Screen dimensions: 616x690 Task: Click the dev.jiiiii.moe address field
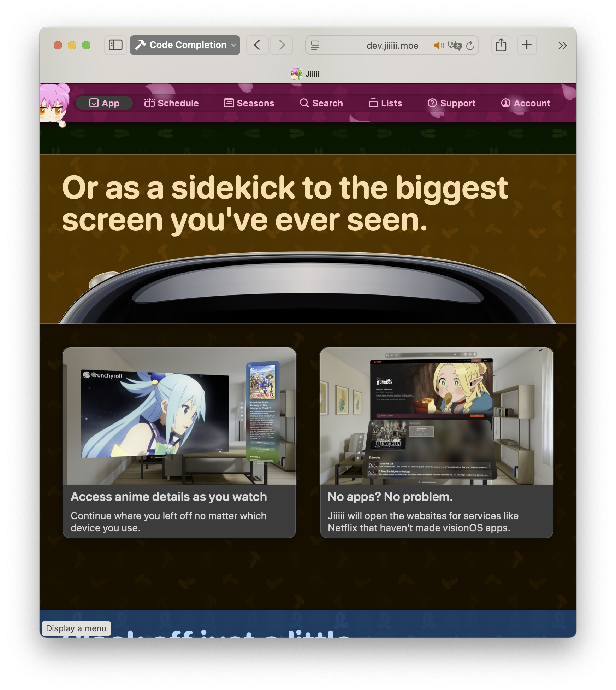pos(392,45)
